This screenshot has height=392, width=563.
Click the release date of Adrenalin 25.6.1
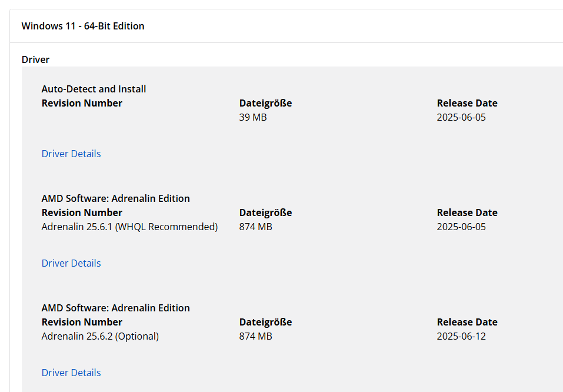(461, 227)
